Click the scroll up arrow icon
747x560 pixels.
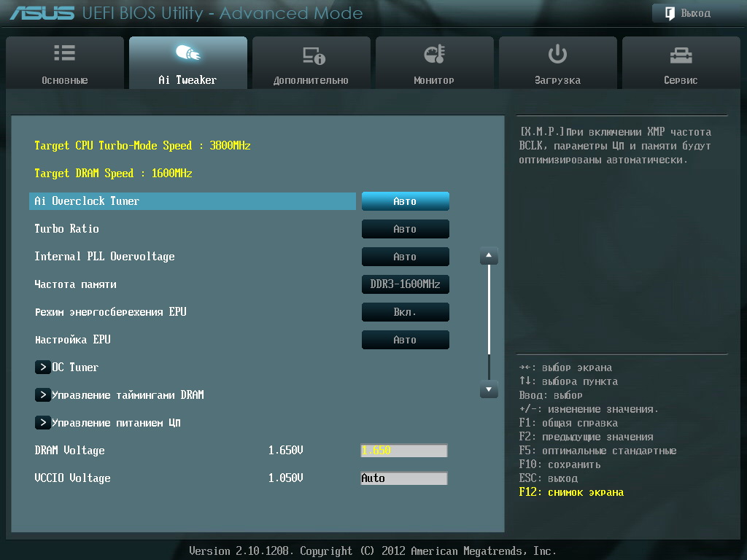click(x=488, y=256)
